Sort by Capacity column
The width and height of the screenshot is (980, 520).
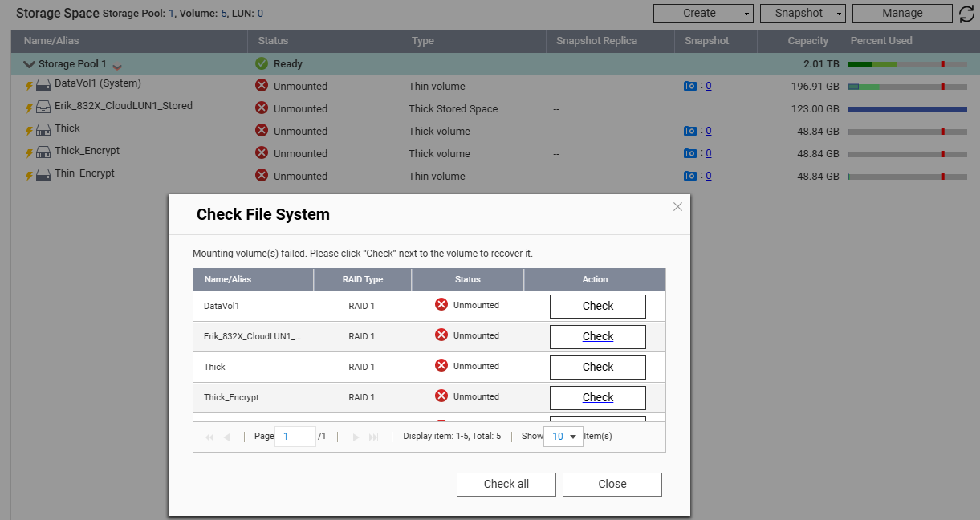(798, 41)
